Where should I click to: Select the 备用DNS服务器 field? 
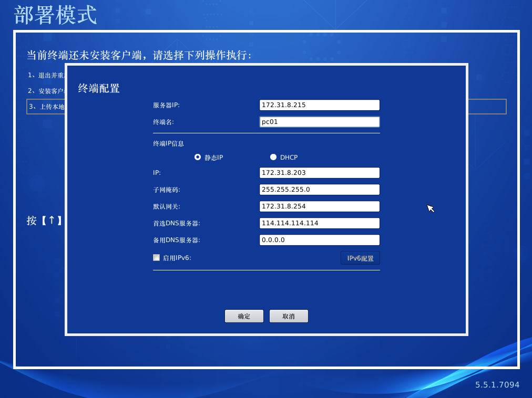(319, 240)
